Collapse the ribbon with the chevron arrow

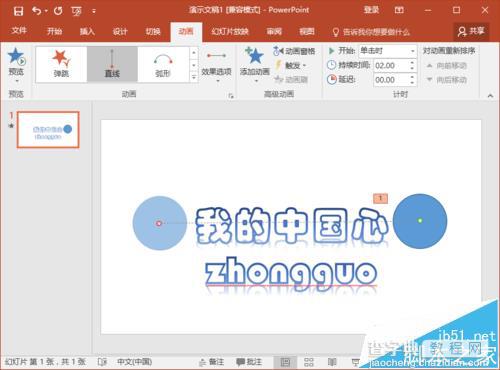click(x=490, y=96)
